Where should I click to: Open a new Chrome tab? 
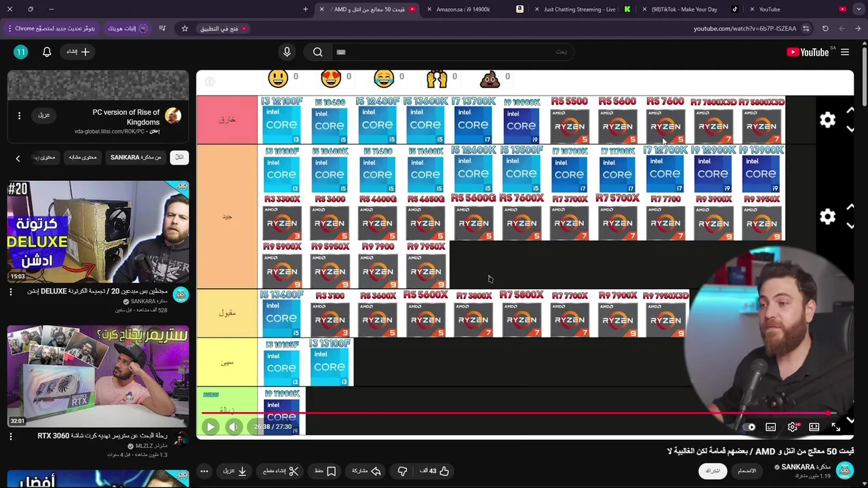pos(305,9)
